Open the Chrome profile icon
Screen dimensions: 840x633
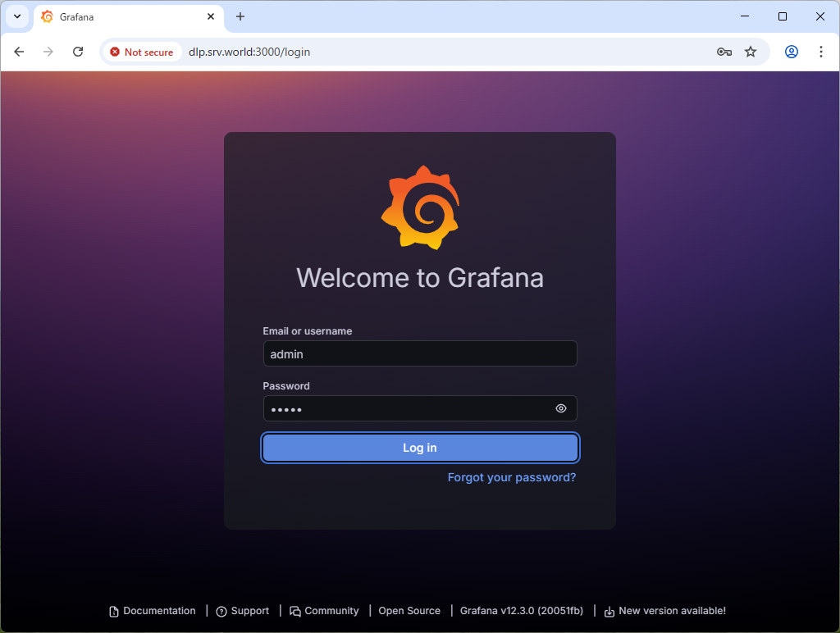pyautogui.click(x=792, y=52)
